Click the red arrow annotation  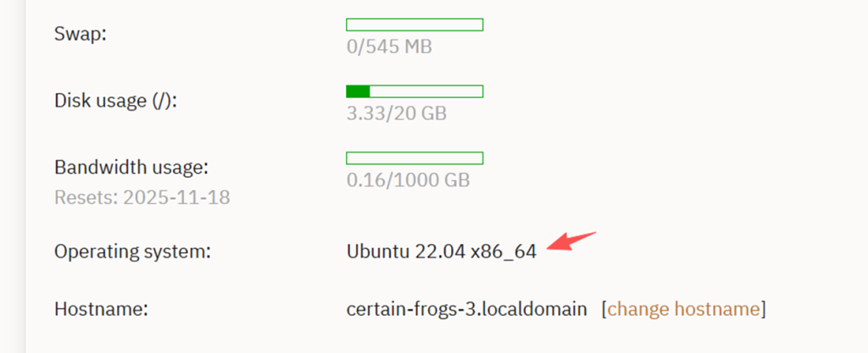point(571,240)
